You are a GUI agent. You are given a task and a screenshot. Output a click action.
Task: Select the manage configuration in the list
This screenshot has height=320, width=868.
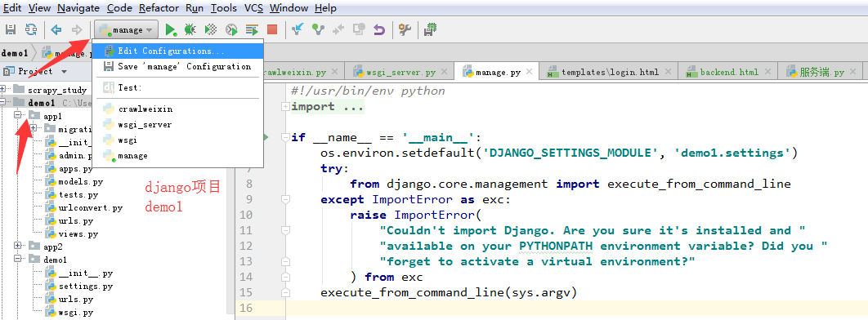pos(178,156)
